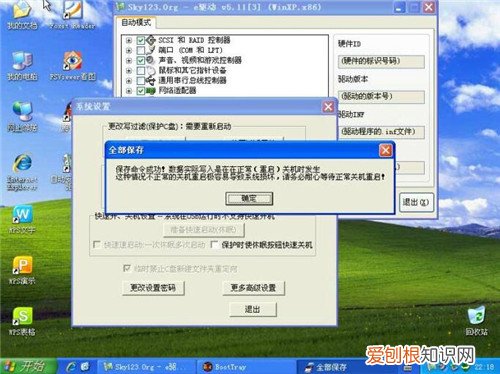The image size is (500, 374).
Task: Open the WPS Presentation desktop shortcut
Action: point(22,270)
